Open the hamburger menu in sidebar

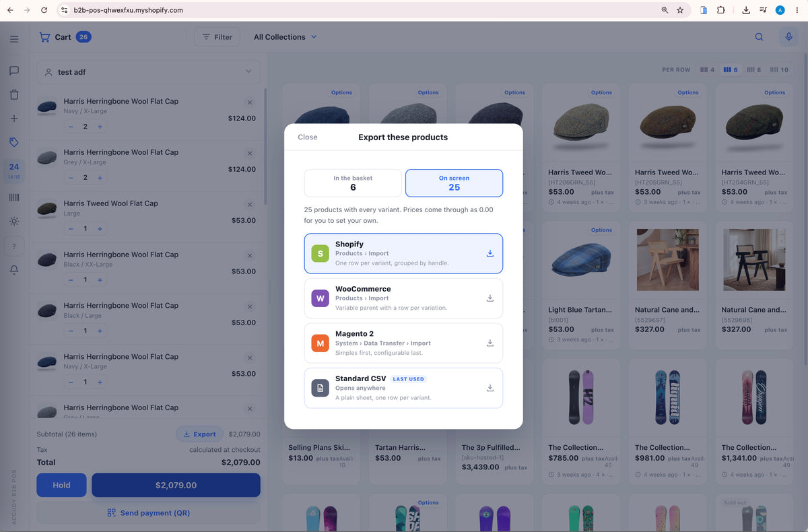click(x=14, y=39)
